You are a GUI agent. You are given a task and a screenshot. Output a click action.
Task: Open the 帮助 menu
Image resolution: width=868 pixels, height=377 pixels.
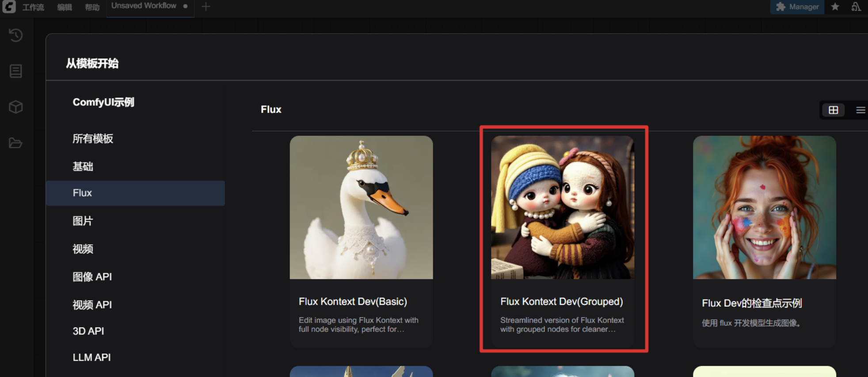[x=92, y=7]
